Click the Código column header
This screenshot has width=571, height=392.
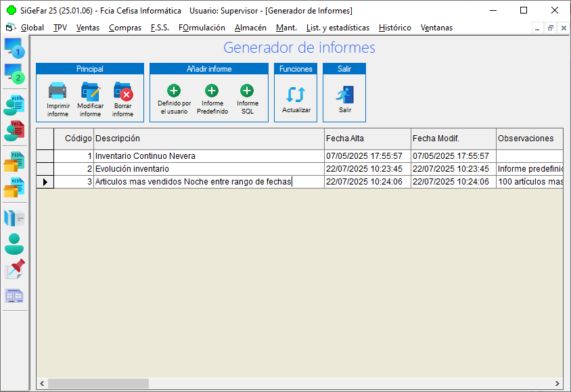[74, 139]
